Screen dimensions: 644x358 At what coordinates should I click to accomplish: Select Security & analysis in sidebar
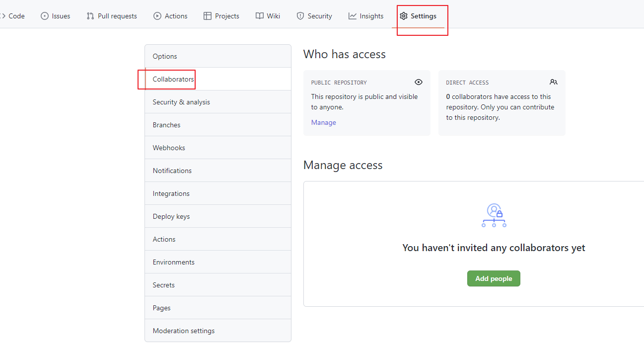pyautogui.click(x=181, y=102)
